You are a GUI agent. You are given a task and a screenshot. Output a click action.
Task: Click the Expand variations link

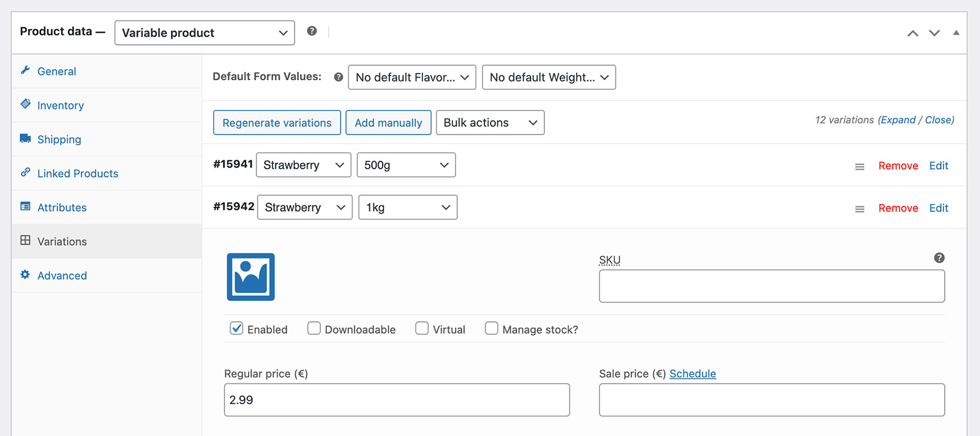point(898,120)
